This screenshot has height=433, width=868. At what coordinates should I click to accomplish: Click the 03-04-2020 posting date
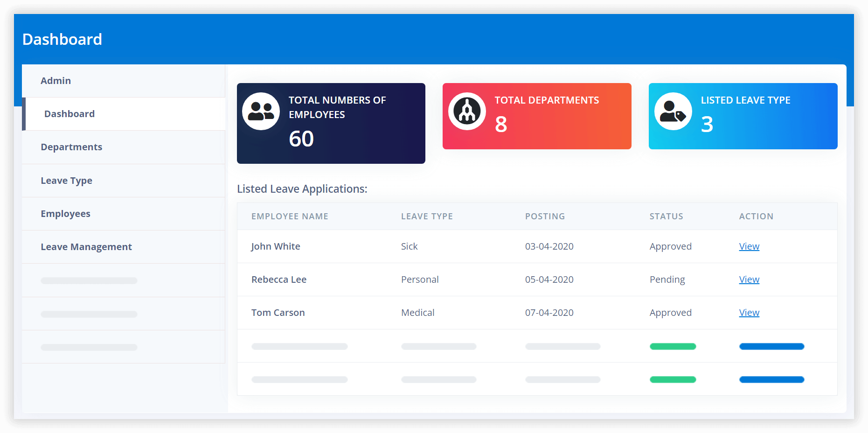tap(549, 246)
